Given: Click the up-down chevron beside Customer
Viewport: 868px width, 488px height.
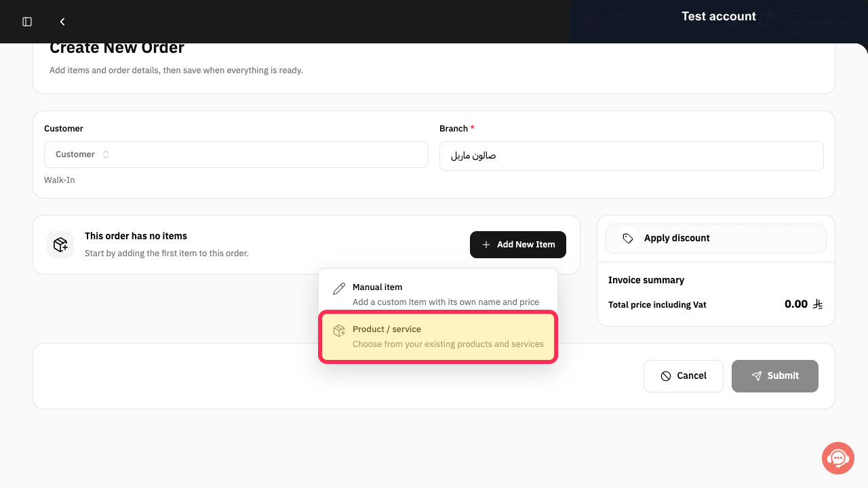Looking at the screenshot, I should click(x=106, y=155).
